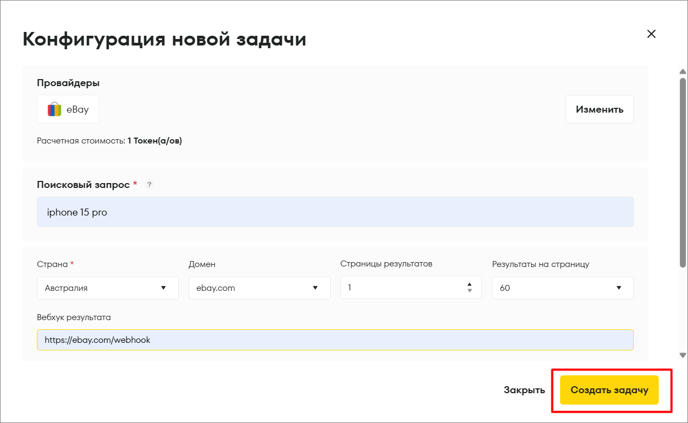Click the Изменить providers button
This screenshot has height=423, width=688.
pyautogui.click(x=599, y=109)
